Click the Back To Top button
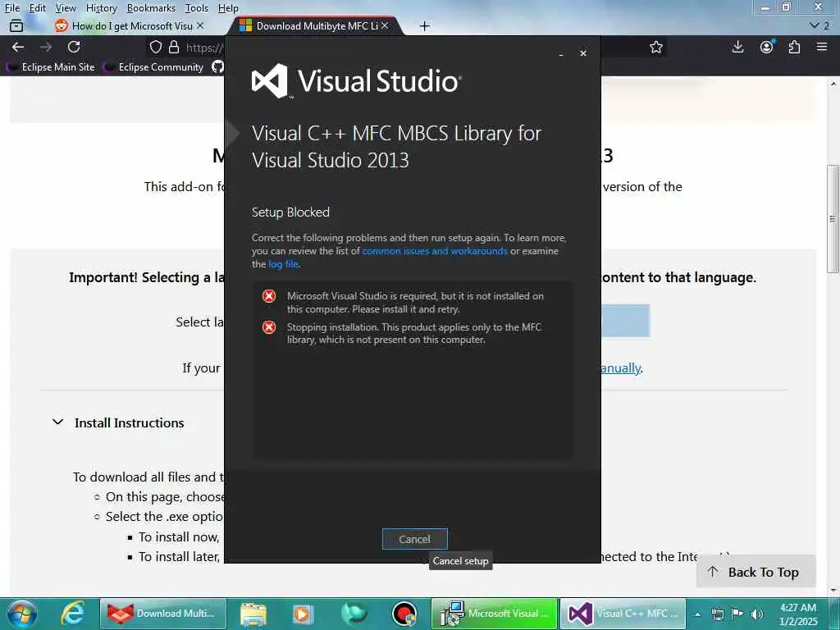The image size is (840, 630). coord(756,572)
